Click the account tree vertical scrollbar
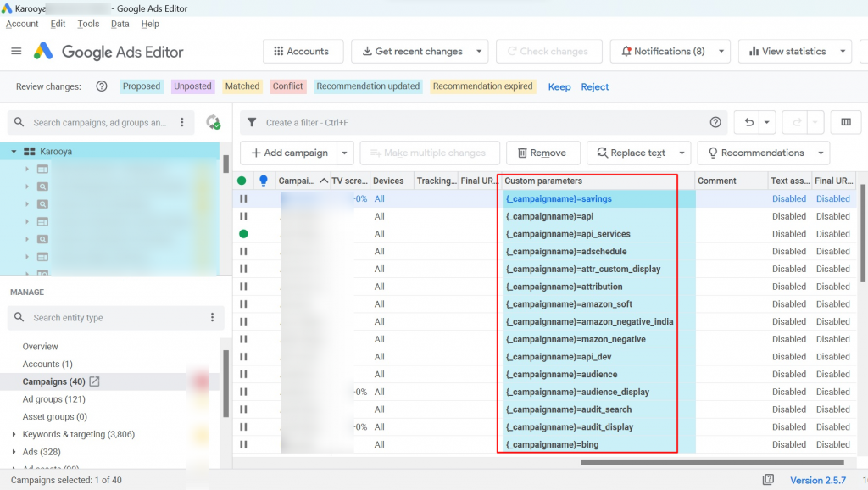868x490 pixels. pos(225,164)
